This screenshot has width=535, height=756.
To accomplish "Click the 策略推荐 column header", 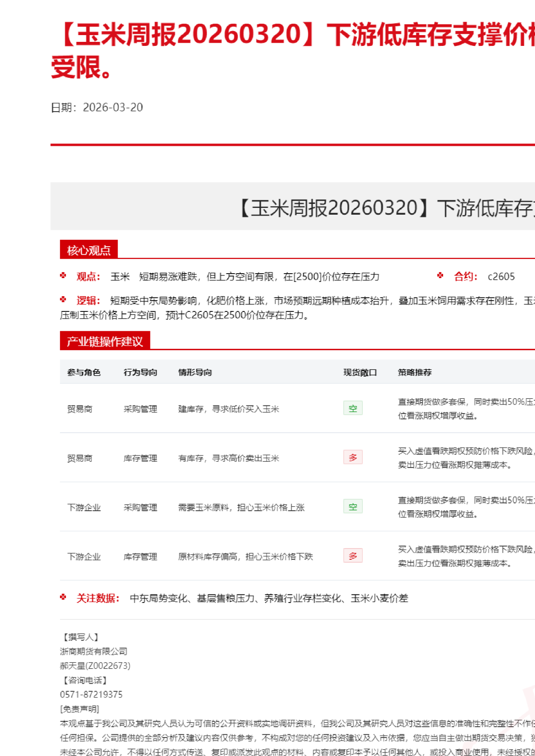I will 415,372.
